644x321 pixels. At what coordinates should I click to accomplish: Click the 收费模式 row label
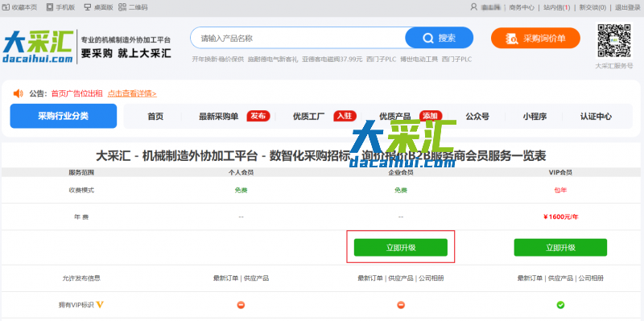click(x=81, y=191)
